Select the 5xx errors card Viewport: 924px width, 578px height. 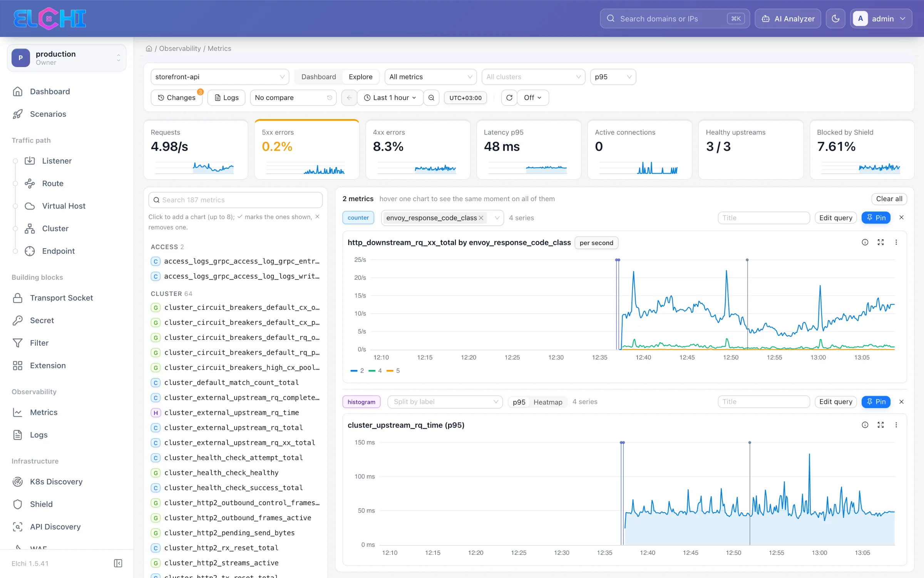(307, 150)
